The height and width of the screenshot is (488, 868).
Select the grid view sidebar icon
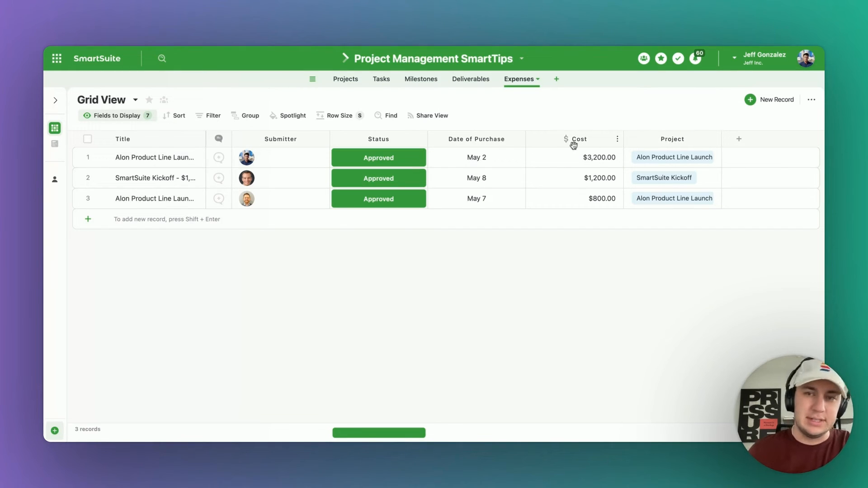click(55, 128)
